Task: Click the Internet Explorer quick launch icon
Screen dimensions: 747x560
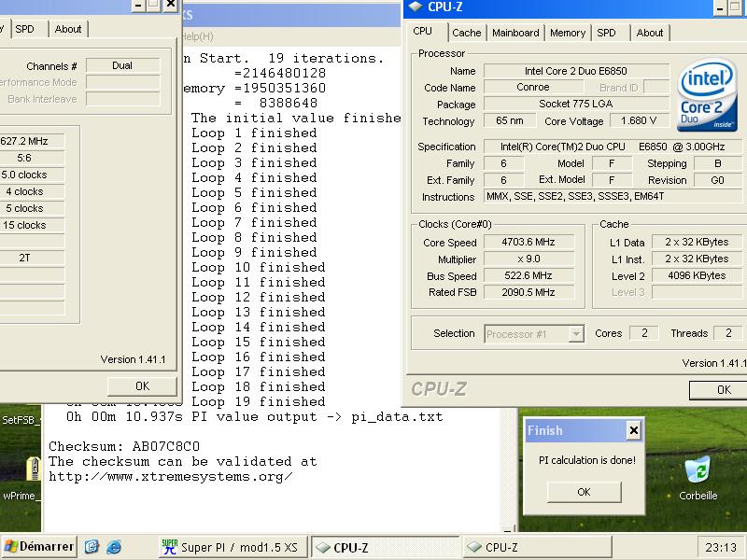Action: [113, 547]
